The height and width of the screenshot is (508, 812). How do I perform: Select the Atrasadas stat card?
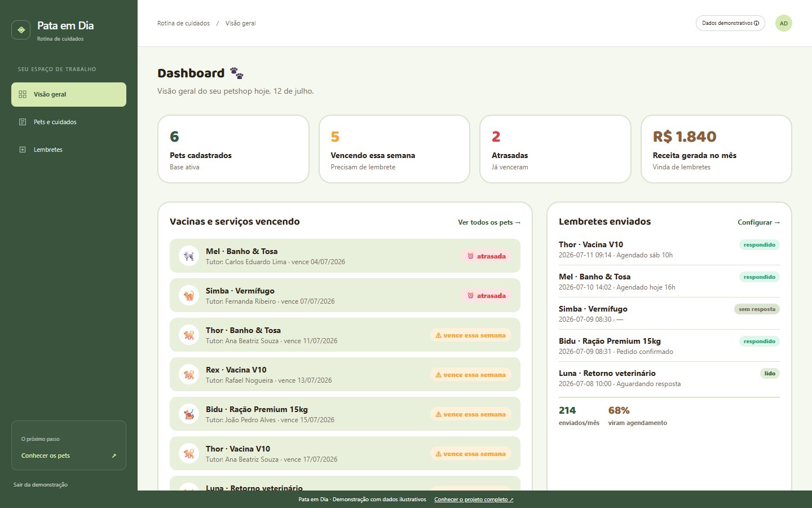click(555, 149)
